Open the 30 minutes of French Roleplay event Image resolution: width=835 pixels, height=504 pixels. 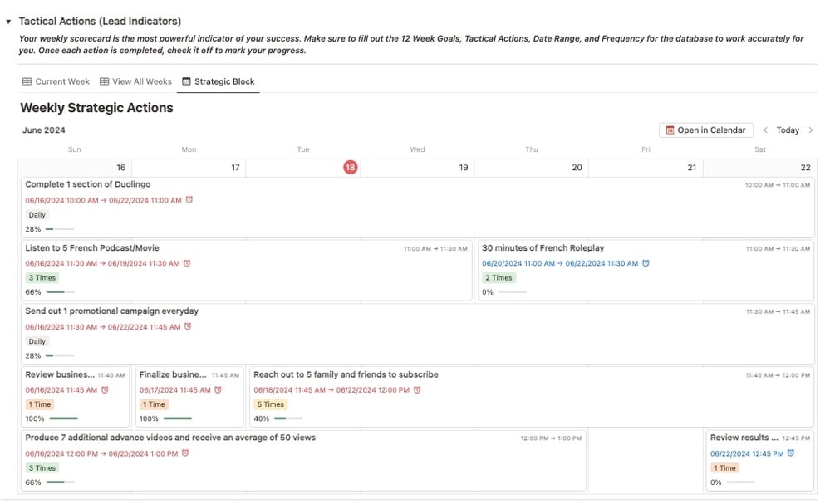[x=543, y=248]
